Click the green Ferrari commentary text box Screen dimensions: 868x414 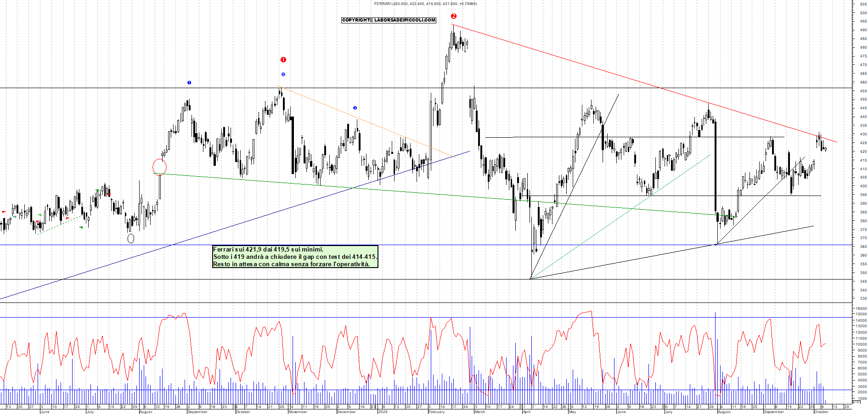click(x=295, y=257)
